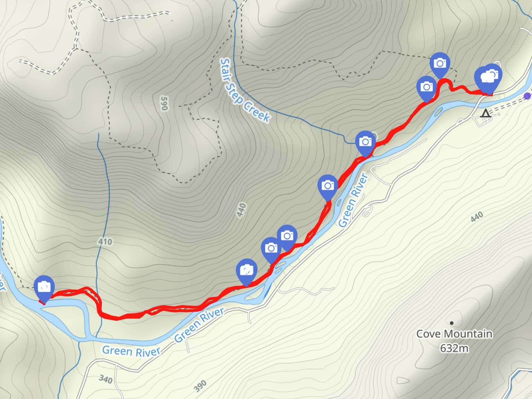This screenshot has width=532, height=399.
Task: Open the camera marker just below the topmost one
Action: point(427,88)
